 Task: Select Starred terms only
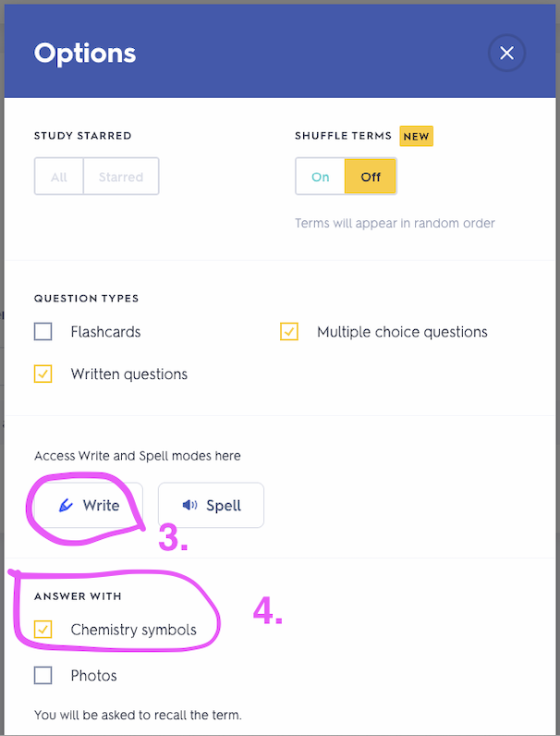pyautogui.click(x=121, y=177)
